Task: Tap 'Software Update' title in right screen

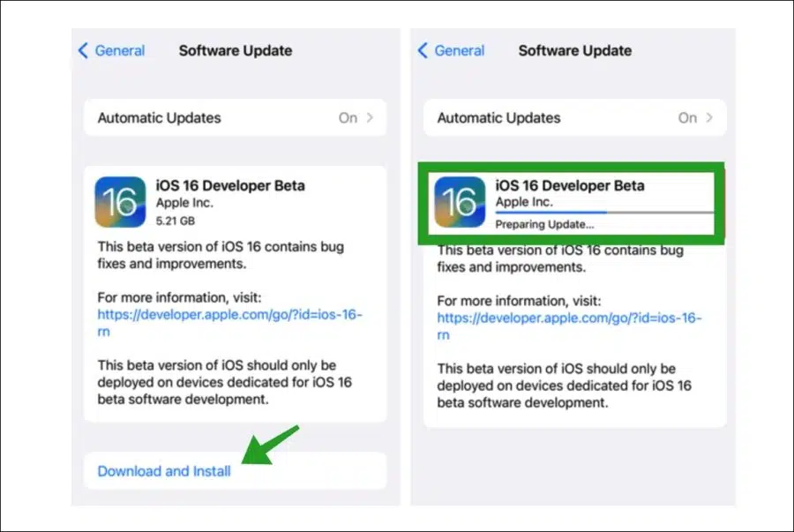Action: click(x=575, y=50)
